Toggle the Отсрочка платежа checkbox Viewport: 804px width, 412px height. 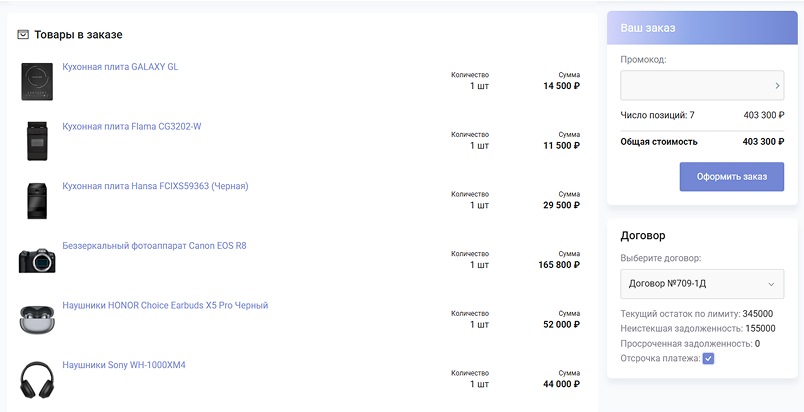tap(708, 359)
